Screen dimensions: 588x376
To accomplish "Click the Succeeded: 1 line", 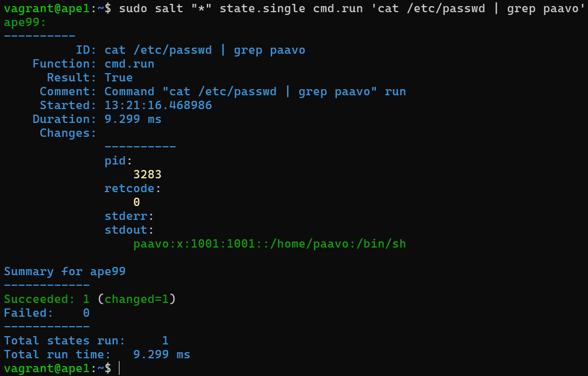I will pyautogui.click(x=46, y=299).
